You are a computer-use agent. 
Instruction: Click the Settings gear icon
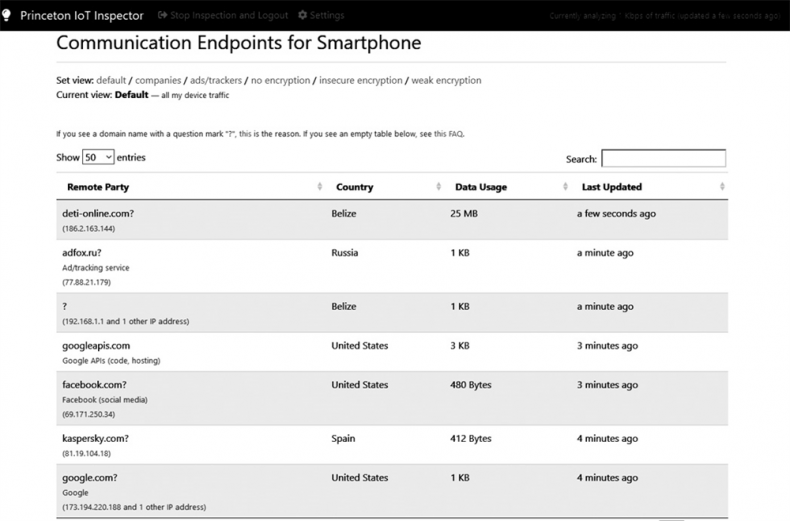(303, 16)
